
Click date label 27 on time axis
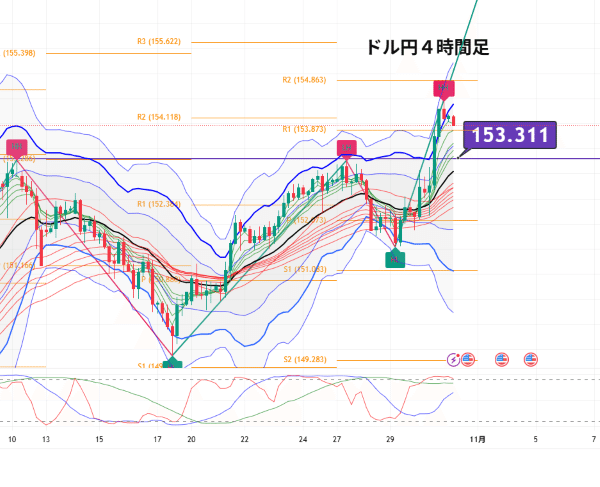pyautogui.click(x=337, y=439)
